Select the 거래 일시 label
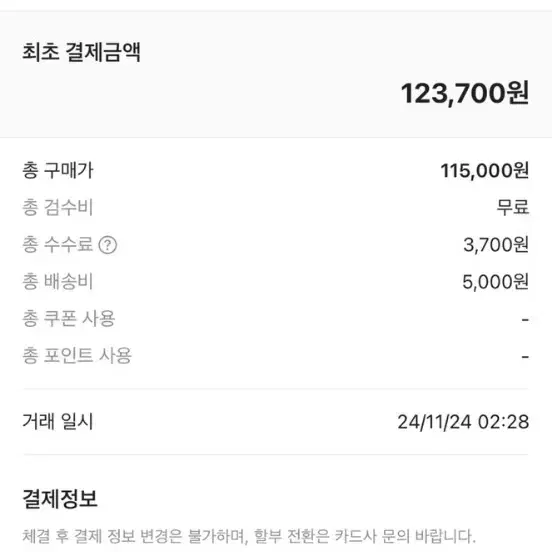This screenshot has width=552, height=552. 58,421
